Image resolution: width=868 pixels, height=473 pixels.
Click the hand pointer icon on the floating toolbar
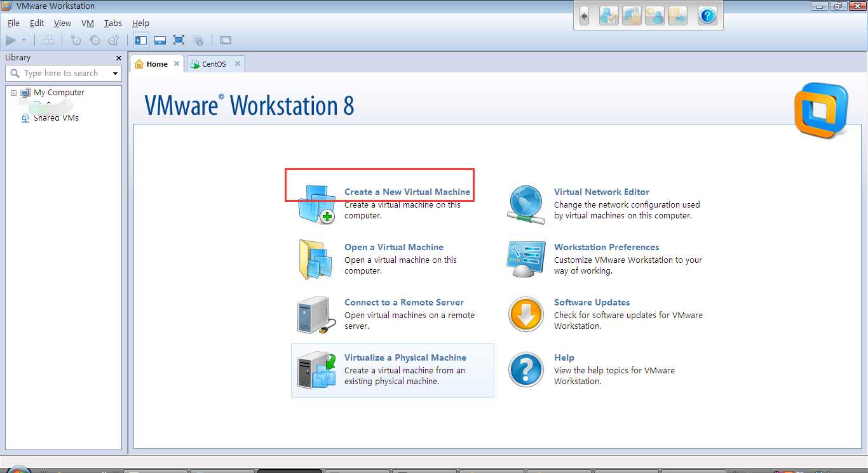pyautogui.click(x=632, y=15)
